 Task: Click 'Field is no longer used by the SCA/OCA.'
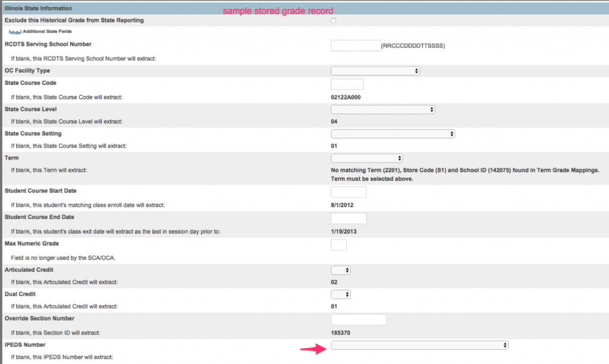tap(63, 258)
